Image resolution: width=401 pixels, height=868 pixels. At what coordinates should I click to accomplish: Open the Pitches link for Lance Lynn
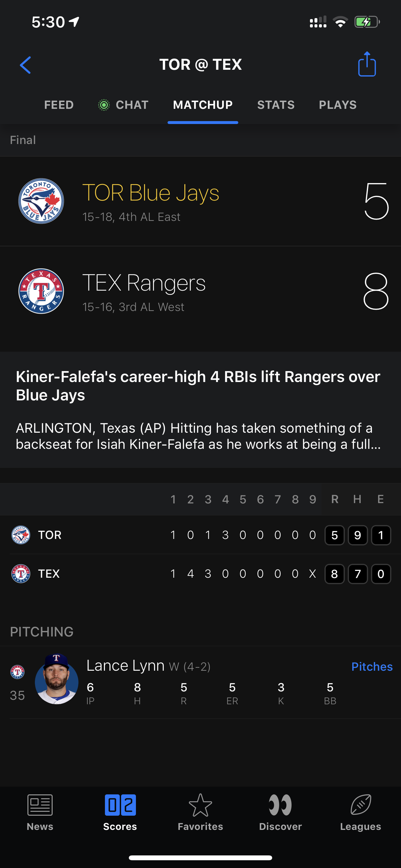(x=372, y=666)
